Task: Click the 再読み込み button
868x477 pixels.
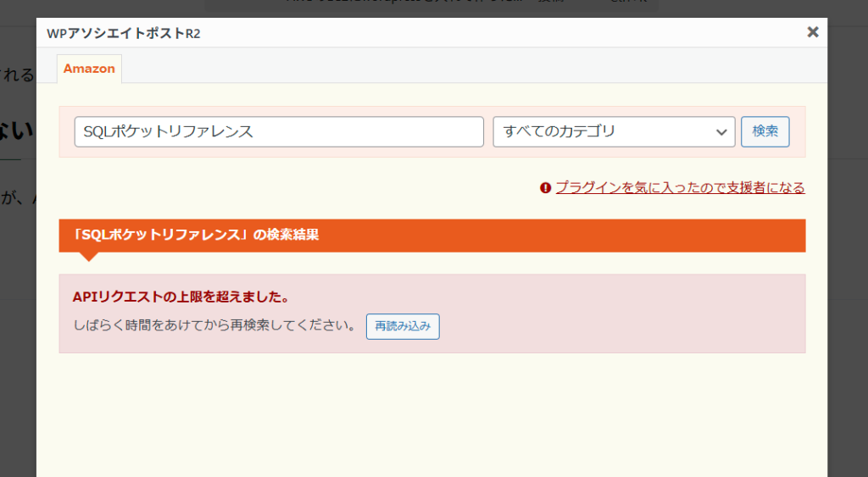Action: pyautogui.click(x=403, y=326)
